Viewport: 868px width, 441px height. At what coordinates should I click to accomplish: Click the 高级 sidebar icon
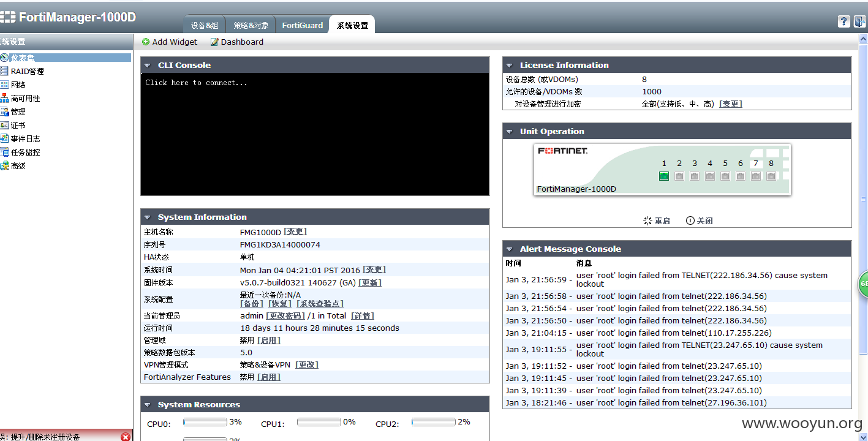coord(4,165)
